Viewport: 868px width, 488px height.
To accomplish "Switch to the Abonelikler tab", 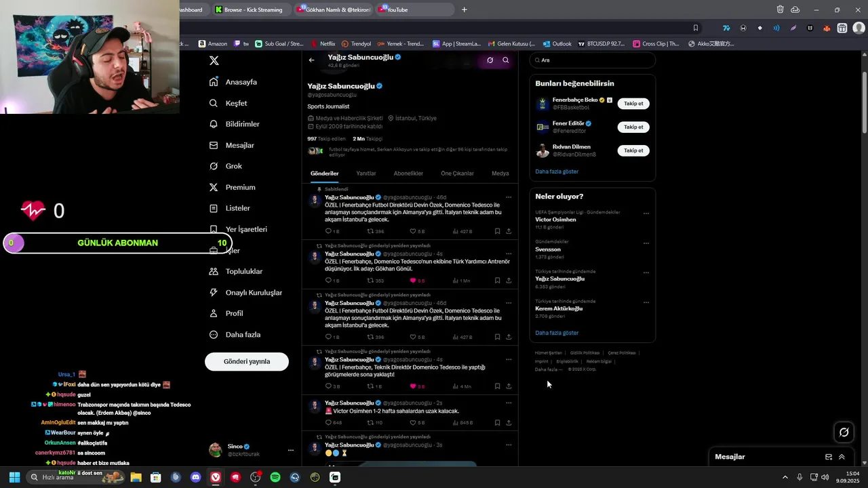I will coord(408,174).
